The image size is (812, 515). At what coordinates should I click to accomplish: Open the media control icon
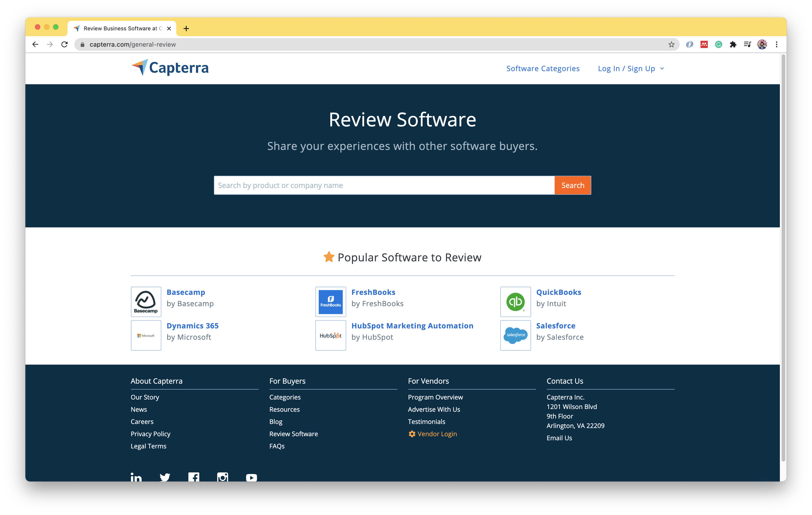click(747, 44)
